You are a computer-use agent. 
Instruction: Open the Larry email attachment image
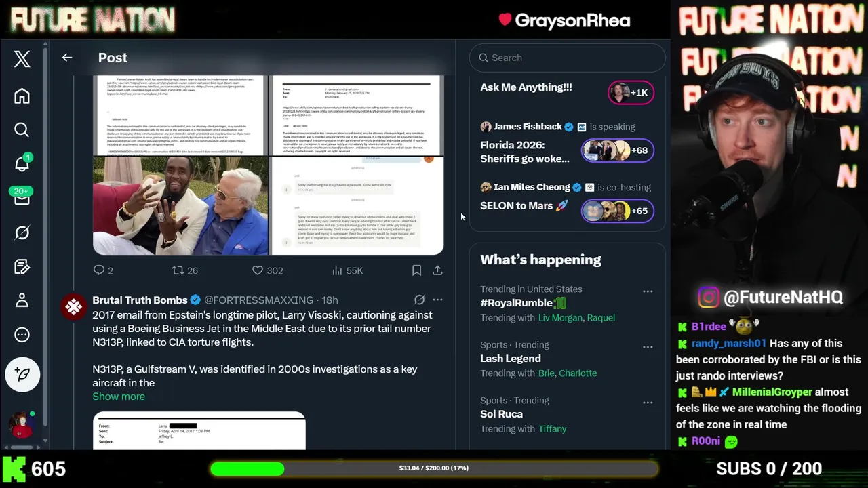199,430
